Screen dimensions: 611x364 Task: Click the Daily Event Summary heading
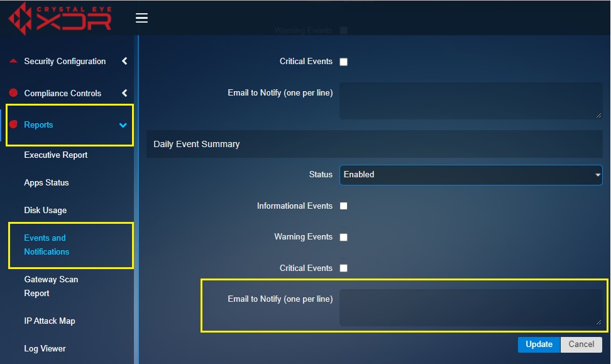click(x=196, y=144)
